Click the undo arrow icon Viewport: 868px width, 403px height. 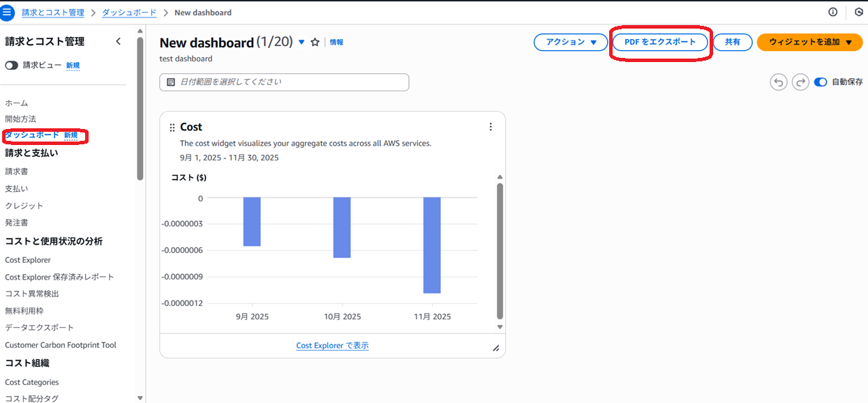pyautogui.click(x=778, y=82)
